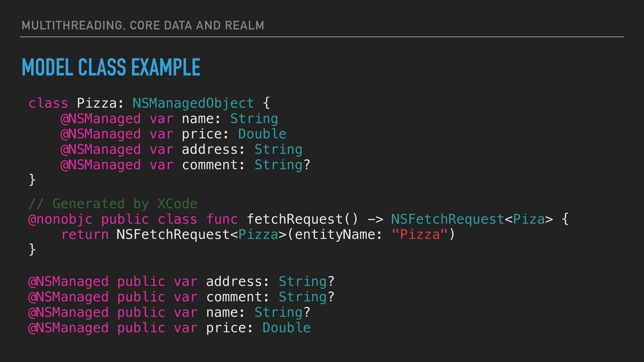Click the red "Pizza" string literal
The height and width of the screenshot is (362, 644).
tap(419, 234)
